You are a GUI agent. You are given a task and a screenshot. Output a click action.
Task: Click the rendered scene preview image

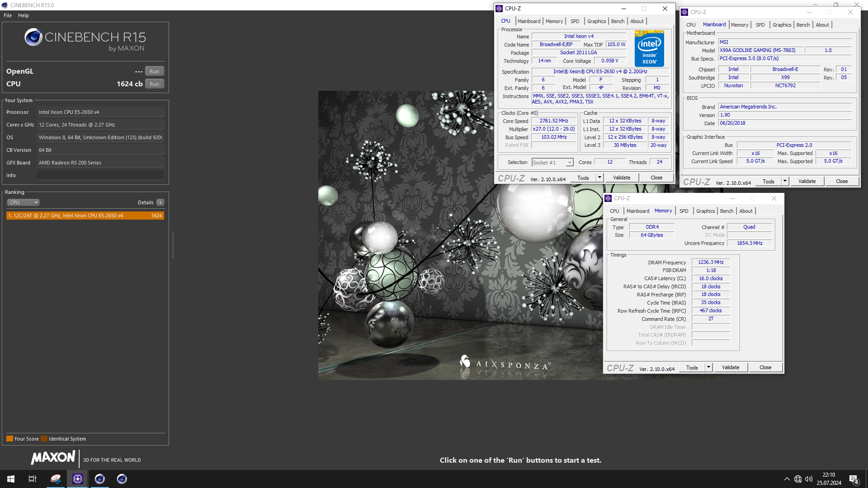tap(460, 235)
